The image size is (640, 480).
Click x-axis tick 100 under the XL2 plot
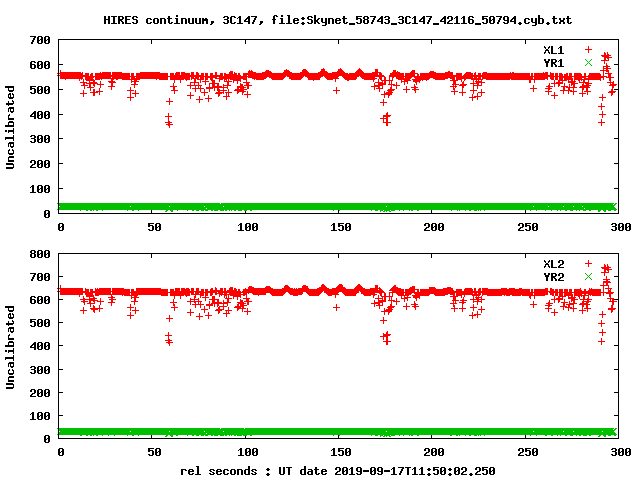pos(248,452)
